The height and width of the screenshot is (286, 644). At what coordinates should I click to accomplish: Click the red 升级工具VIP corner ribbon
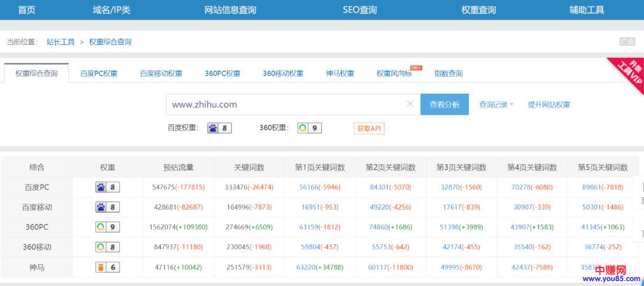[x=628, y=73]
